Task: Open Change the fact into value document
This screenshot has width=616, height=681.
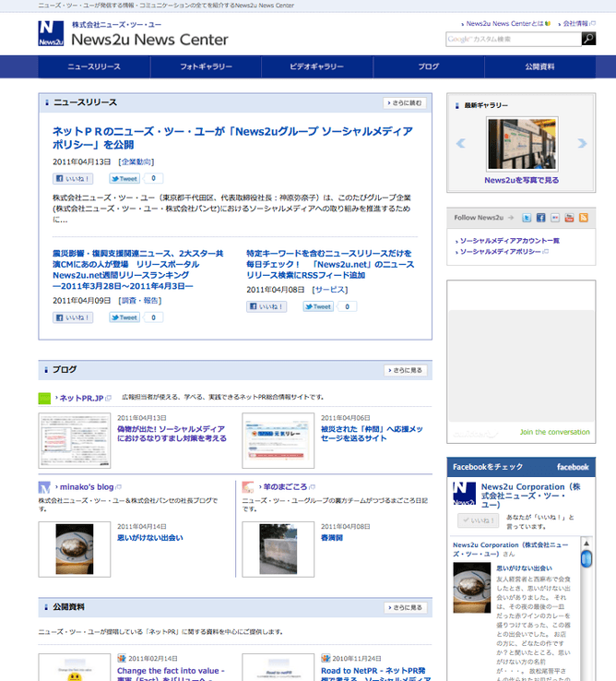Action: pos(171,674)
